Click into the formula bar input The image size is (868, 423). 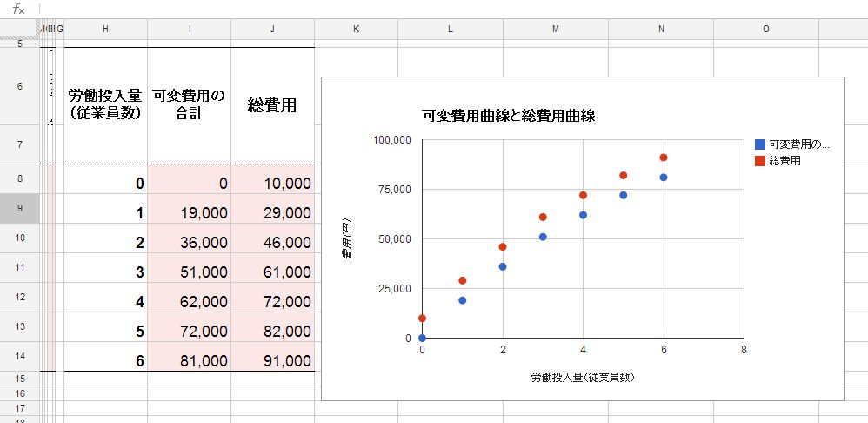pyautogui.click(x=454, y=9)
